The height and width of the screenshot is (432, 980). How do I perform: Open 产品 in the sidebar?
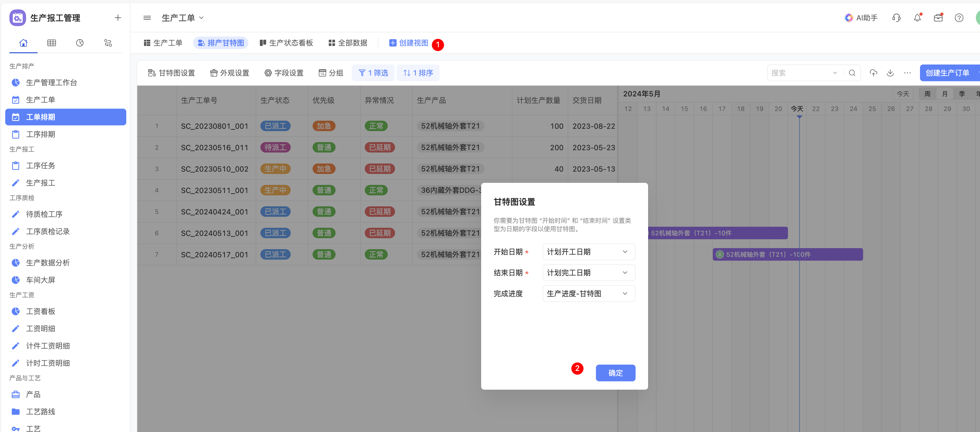click(x=66, y=394)
